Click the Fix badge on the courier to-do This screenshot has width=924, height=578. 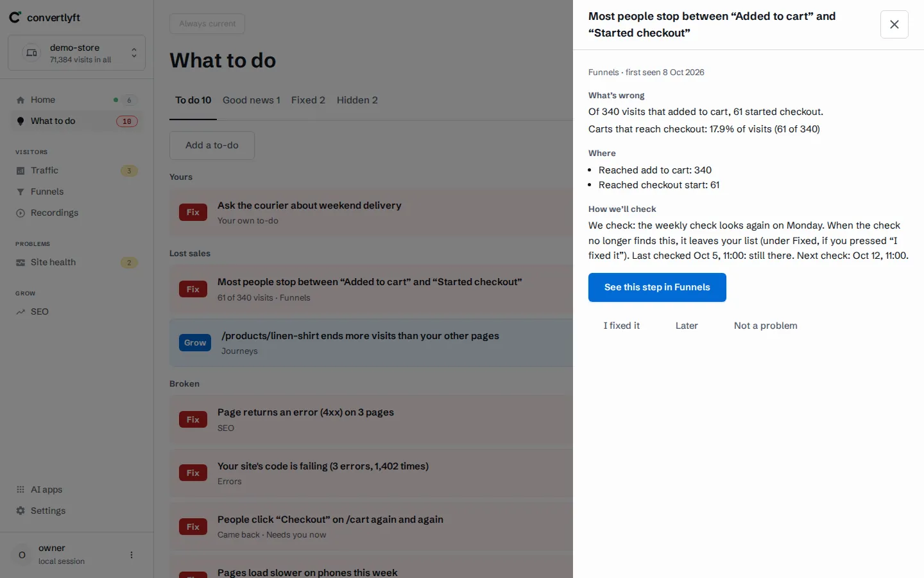click(193, 213)
